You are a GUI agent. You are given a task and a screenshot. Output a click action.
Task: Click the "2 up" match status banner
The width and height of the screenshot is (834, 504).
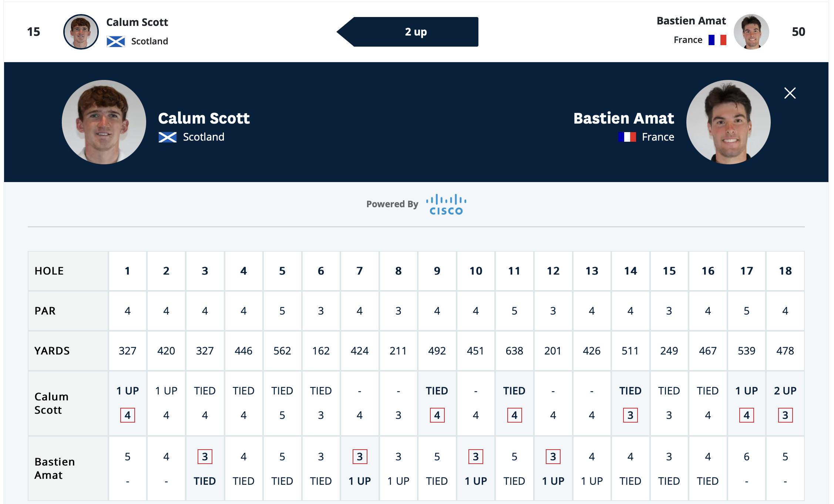coord(416,32)
